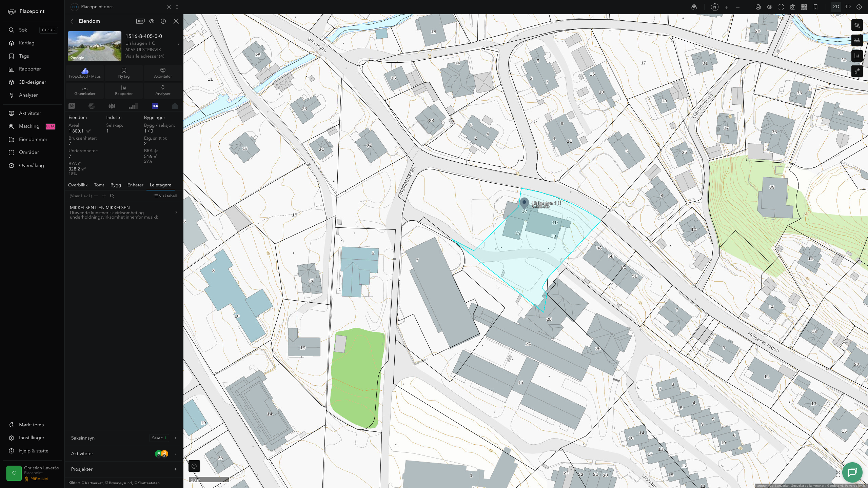Open the walking travel-time tool
The image size is (868, 488).
click(x=857, y=71)
